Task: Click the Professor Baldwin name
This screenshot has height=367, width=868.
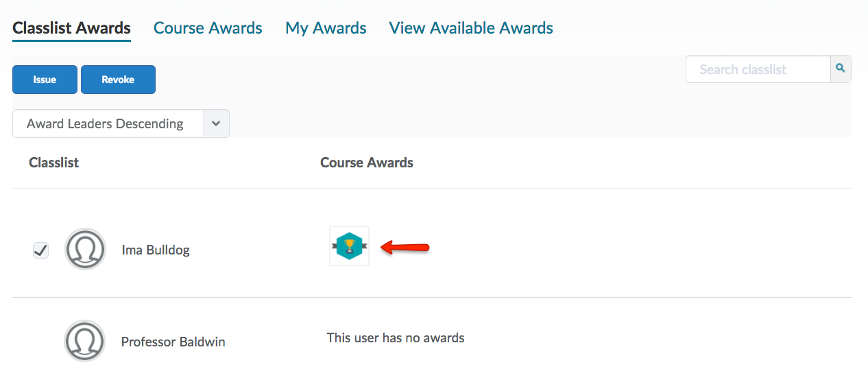Action: [x=173, y=342]
